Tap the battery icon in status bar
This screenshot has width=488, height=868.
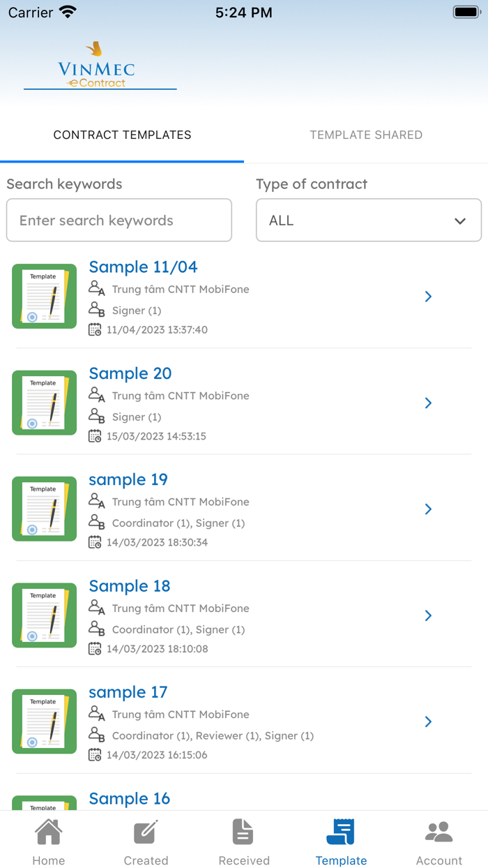pyautogui.click(x=466, y=12)
